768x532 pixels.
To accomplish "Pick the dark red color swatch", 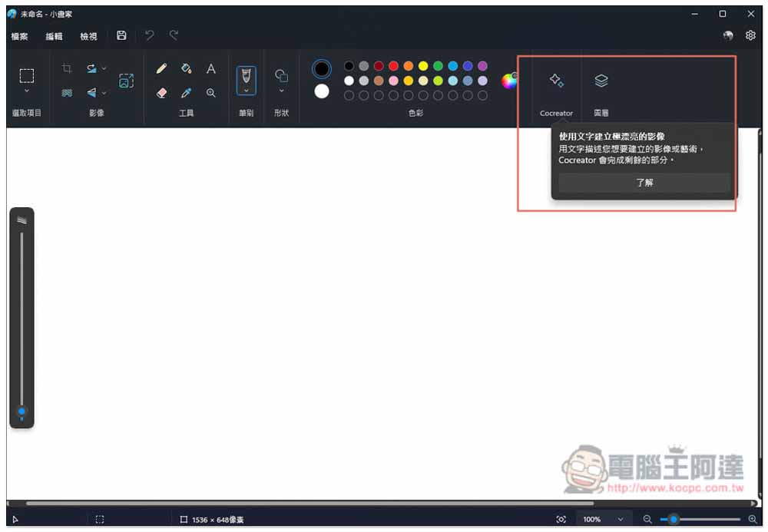I will pyautogui.click(x=379, y=66).
